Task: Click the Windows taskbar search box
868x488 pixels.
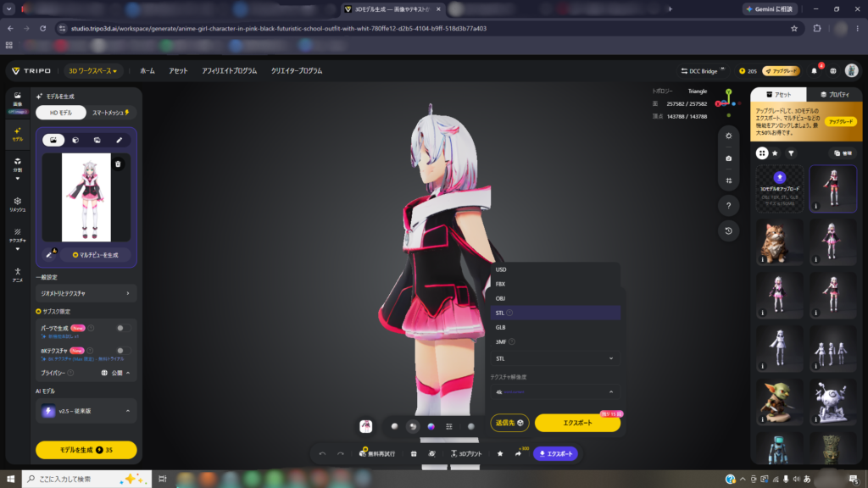Action: point(86,479)
